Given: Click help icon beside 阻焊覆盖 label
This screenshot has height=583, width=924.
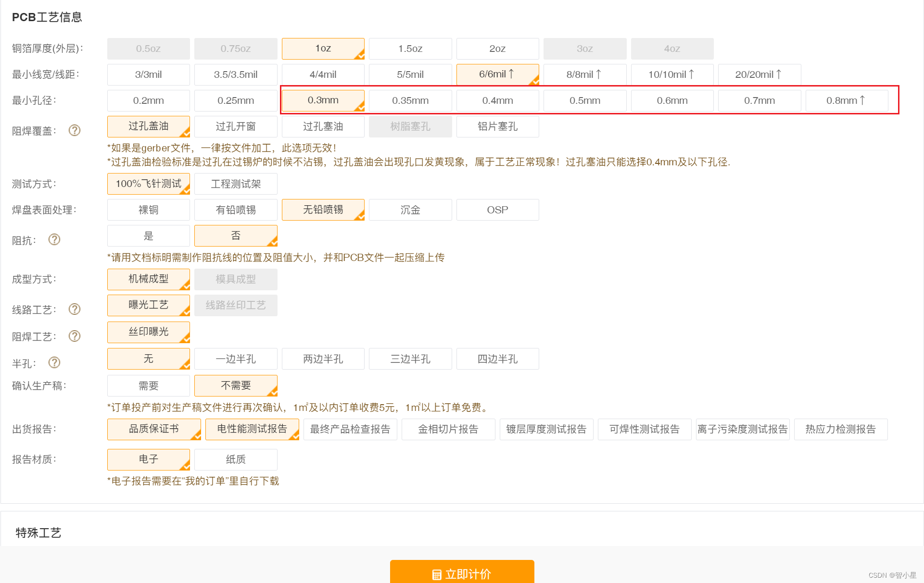Looking at the screenshot, I should (75, 130).
